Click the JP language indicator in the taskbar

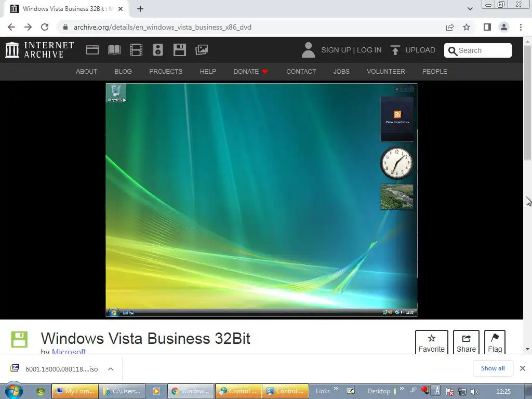click(x=413, y=390)
